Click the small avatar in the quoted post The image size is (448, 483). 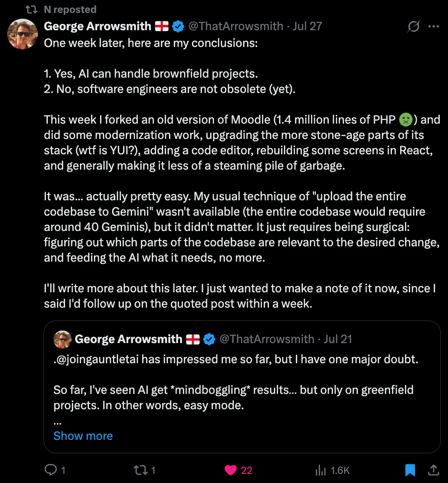coord(62,339)
